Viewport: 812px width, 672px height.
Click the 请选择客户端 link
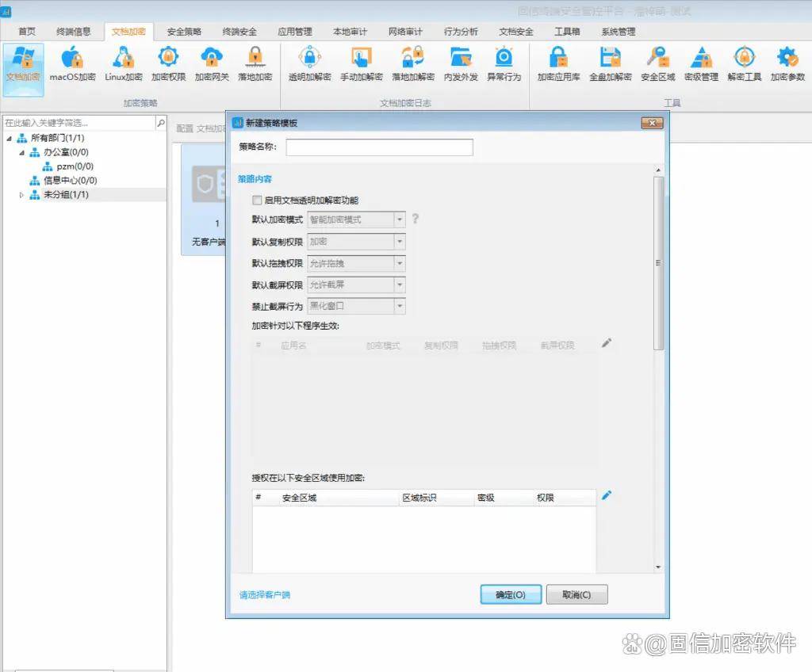click(265, 594)
